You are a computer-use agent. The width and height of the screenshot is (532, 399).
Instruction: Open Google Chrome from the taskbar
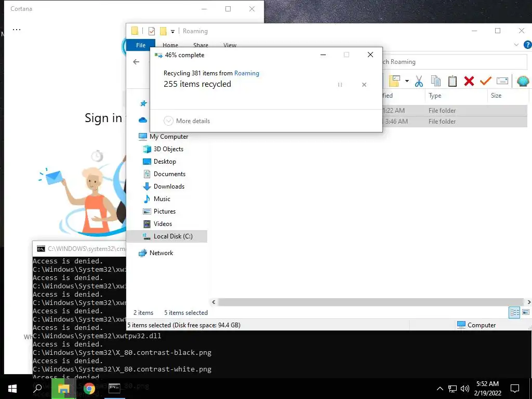[x=89, y=389]
